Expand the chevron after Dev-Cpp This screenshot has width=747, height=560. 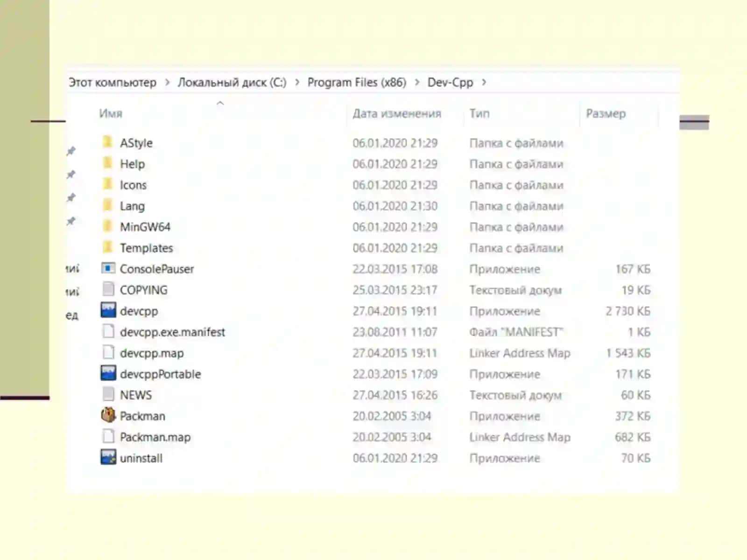point(484,83)
